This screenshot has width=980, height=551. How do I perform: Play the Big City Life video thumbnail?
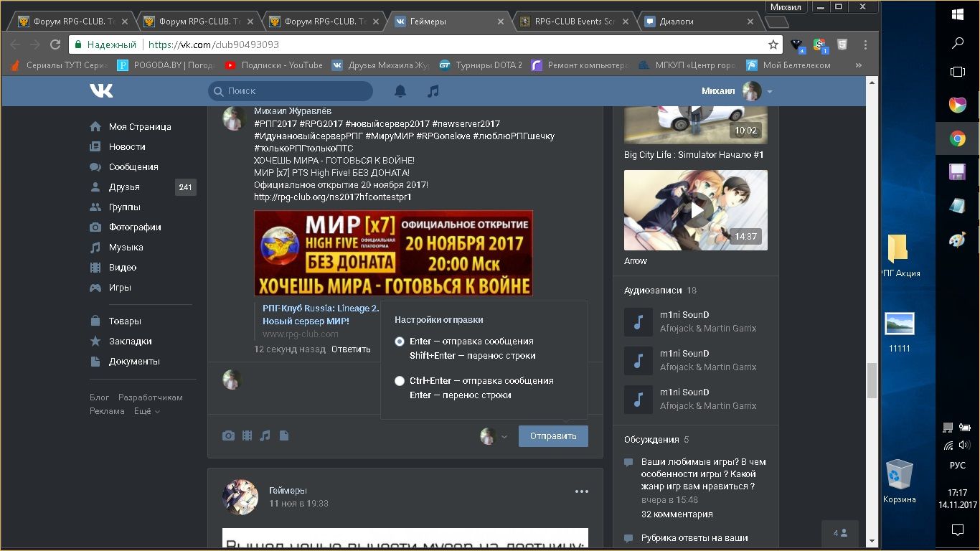pos(696,125)
